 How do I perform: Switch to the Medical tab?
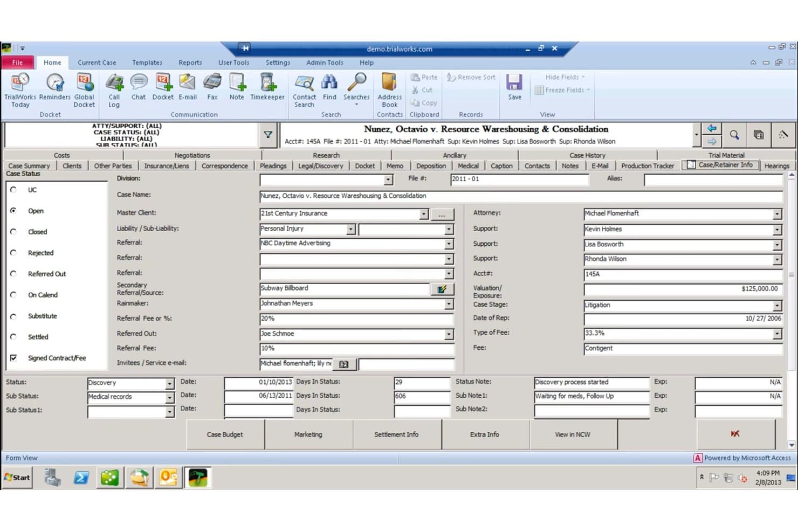[468, 166]
